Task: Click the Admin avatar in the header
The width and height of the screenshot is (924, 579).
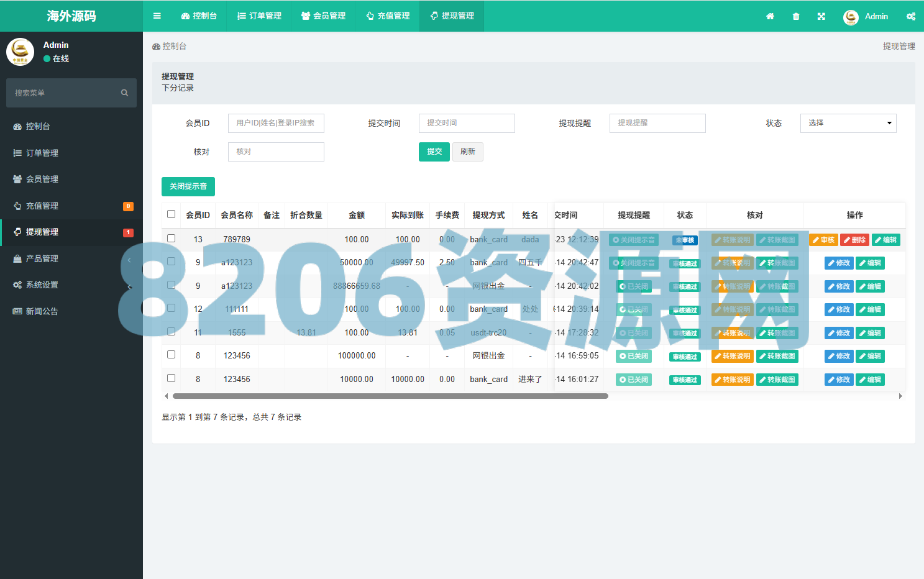Action: point(851,17)
